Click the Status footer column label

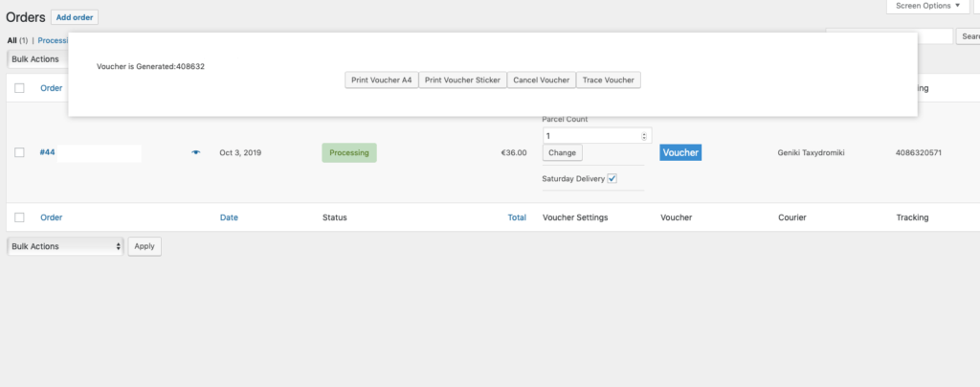point(334,217)
